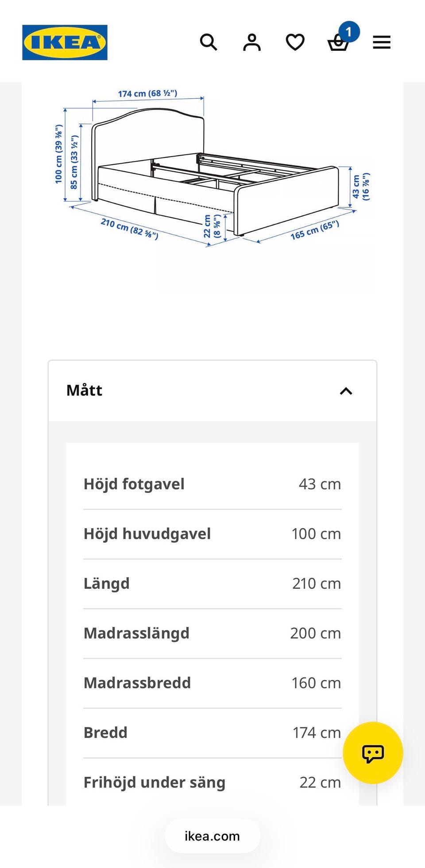Select the Höjd huvudgavel row
The width and height of the screenshot is (425, 868).
tap(212, 534)
